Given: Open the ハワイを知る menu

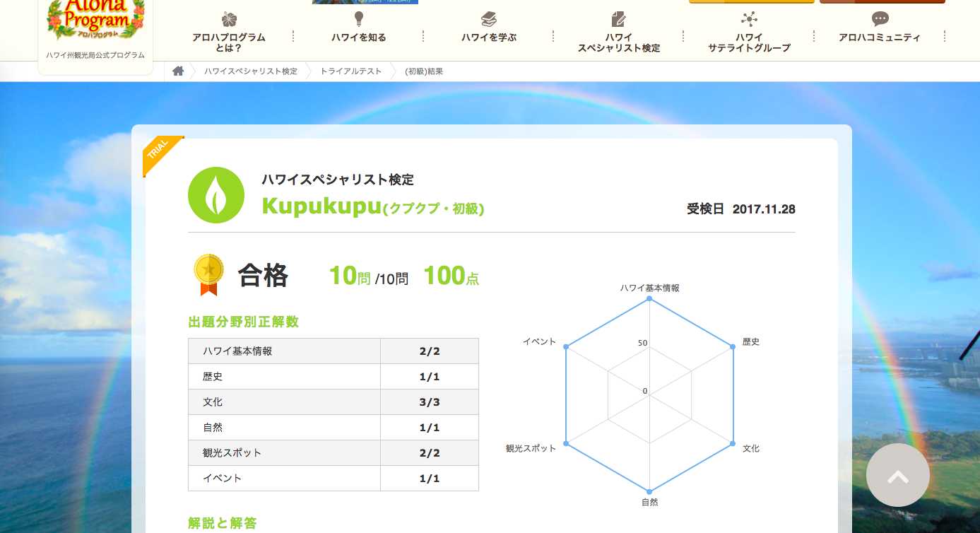Looking at the screenshot, I should (359, 37).
